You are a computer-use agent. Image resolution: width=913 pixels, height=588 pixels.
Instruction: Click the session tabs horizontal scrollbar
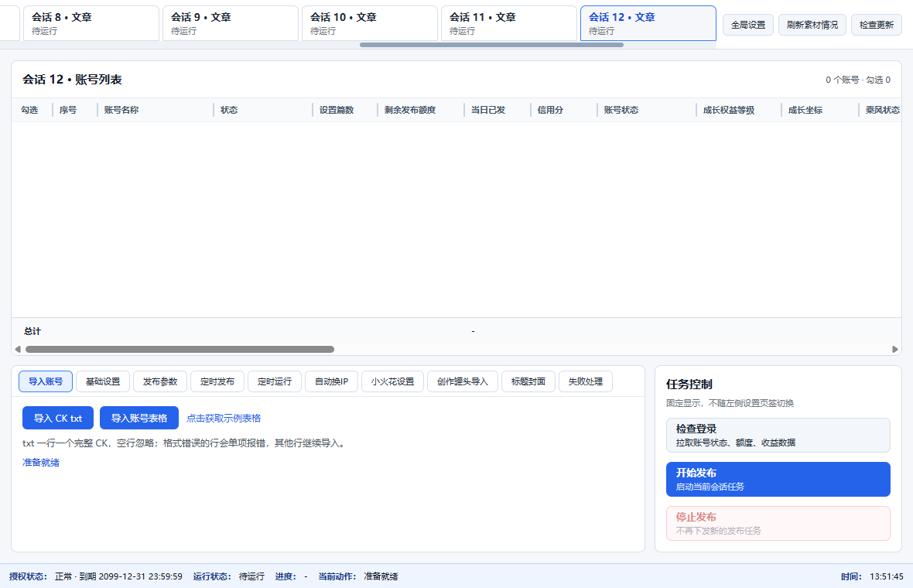point(491,45)
